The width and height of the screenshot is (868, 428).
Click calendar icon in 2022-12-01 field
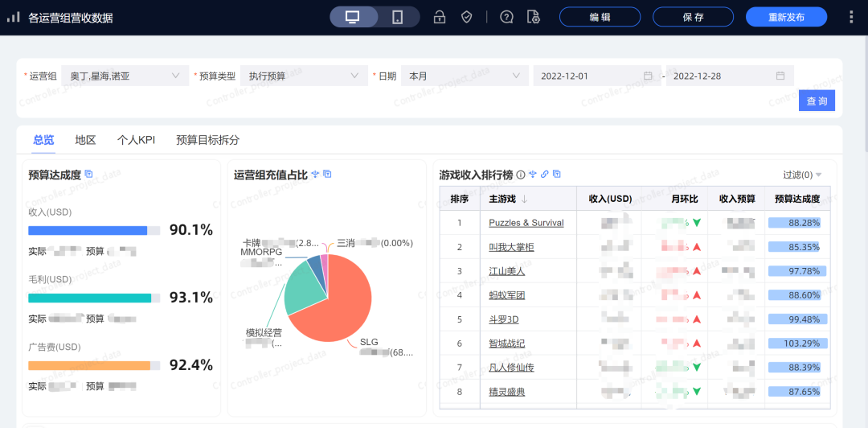point(648,76)
